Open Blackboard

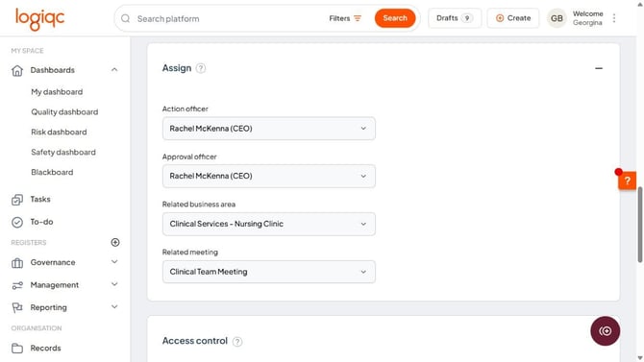(52, 173)
